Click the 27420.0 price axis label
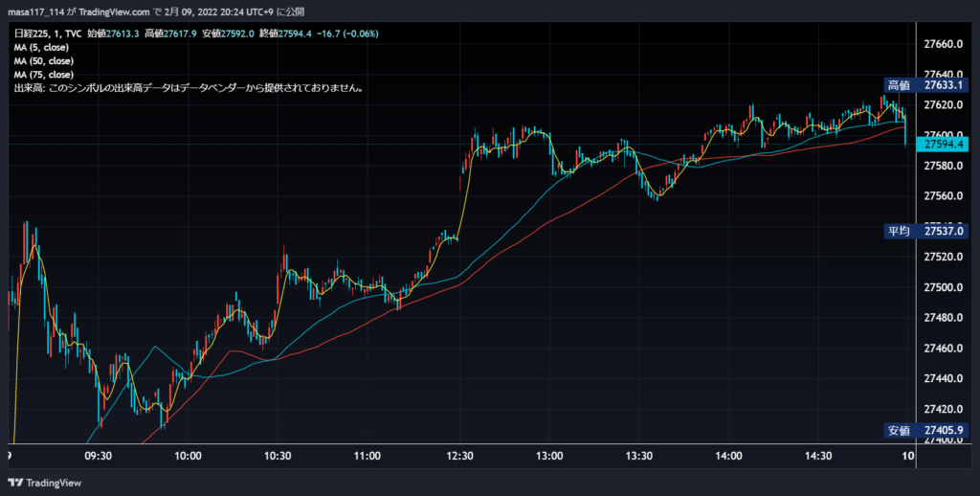 coord(942,409)
